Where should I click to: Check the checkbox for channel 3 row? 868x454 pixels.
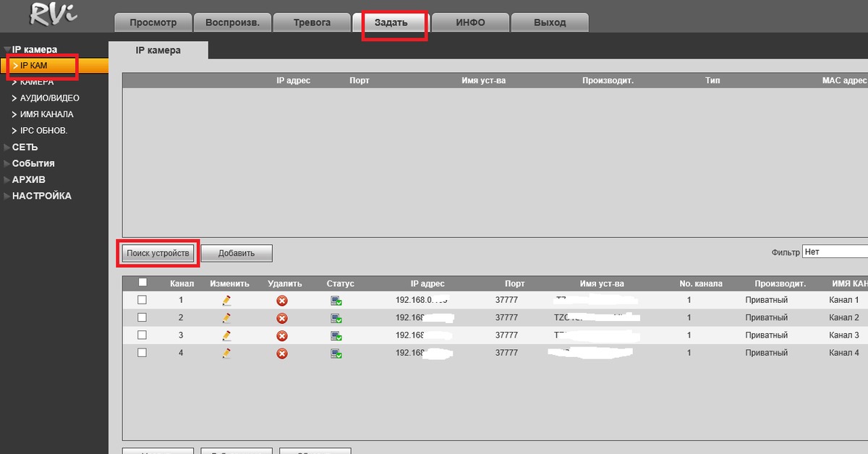(142, 335)
